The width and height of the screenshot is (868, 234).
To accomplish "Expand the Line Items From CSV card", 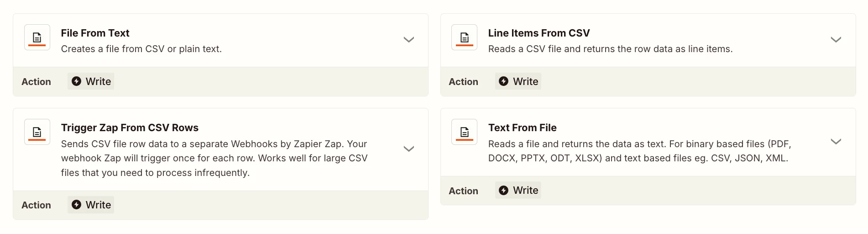I will [836, 40].
